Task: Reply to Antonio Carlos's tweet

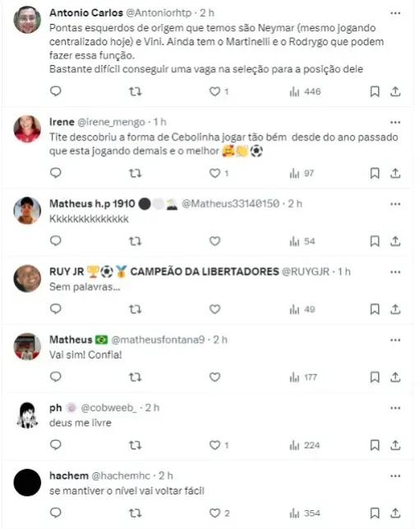Action: [56, 91]
